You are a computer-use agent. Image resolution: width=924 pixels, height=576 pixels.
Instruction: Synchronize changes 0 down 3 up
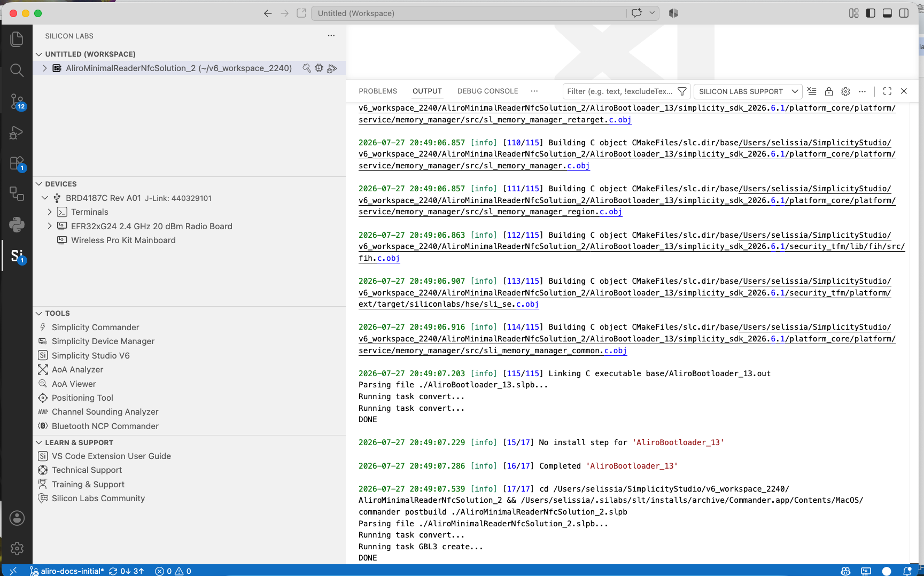[x=127, y=571]
